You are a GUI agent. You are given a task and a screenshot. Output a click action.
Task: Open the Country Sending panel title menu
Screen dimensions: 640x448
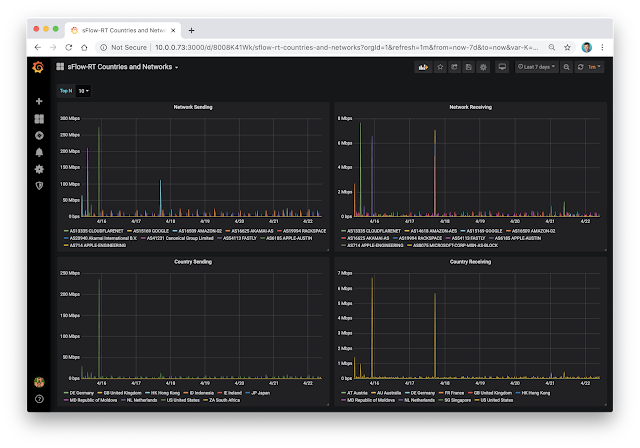point(193,262)
